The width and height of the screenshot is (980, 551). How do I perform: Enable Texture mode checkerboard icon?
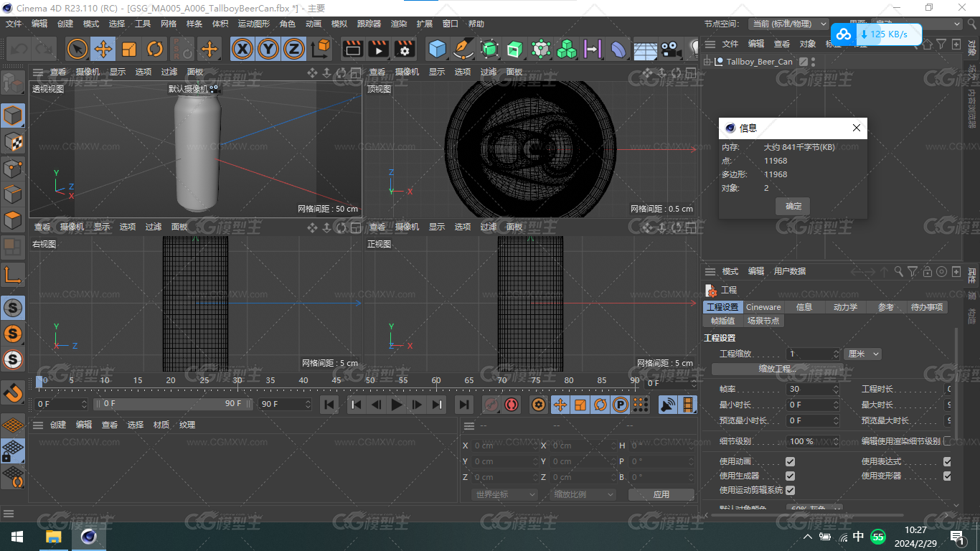click(13, 142)
